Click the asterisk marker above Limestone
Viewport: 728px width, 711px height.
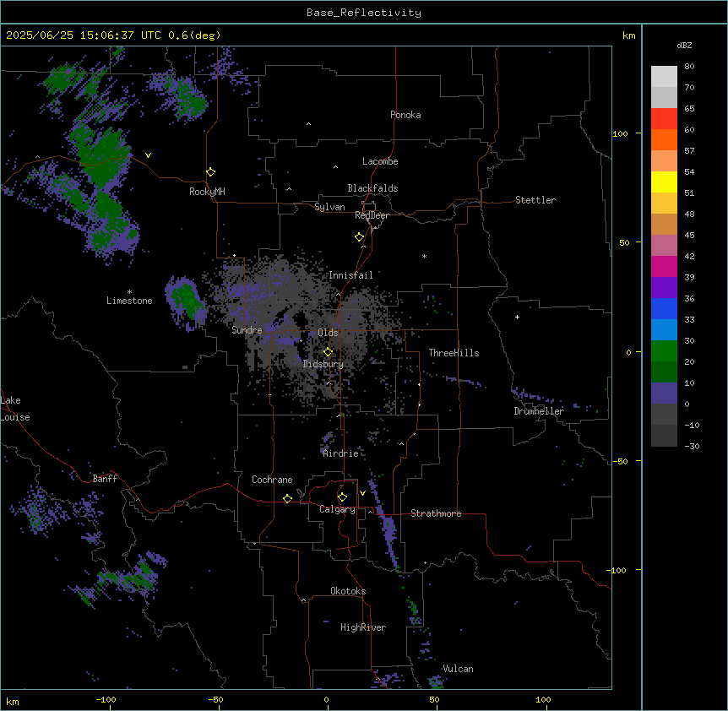pos(129,292)
